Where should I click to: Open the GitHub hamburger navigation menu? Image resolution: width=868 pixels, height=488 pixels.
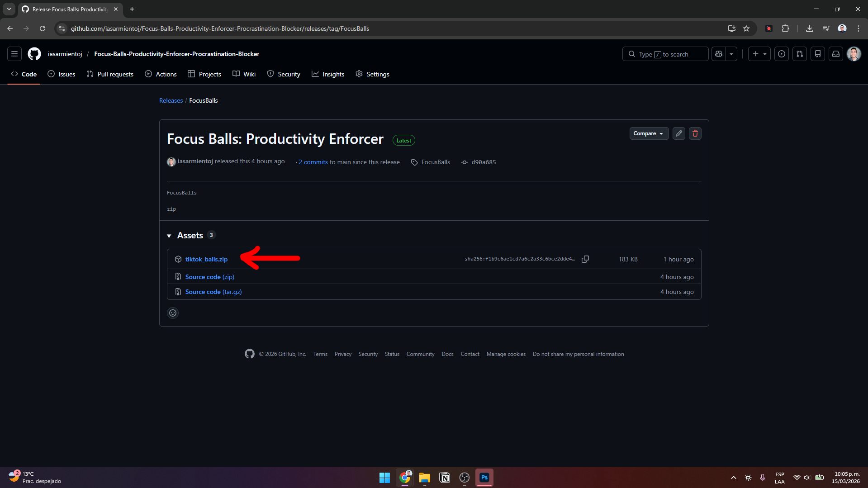[x=14, y=54]
